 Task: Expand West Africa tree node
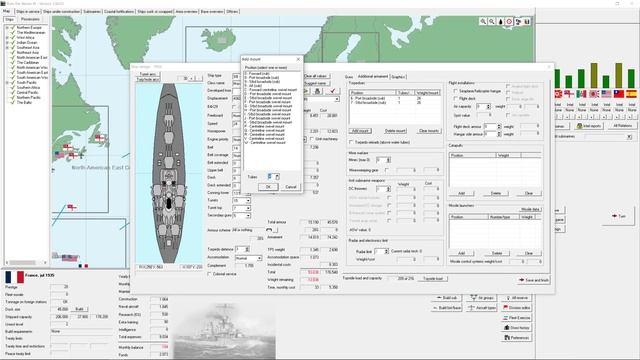(7, 38)
